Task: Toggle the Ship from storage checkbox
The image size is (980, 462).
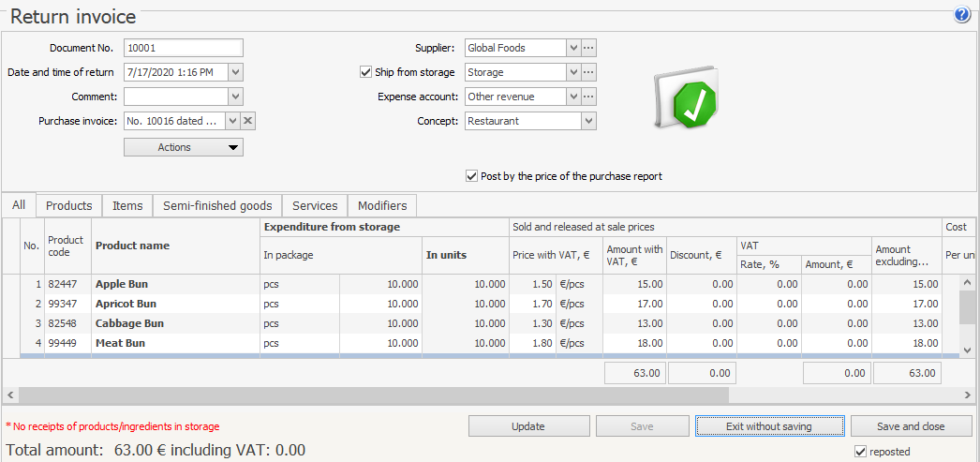Action: [366, 72]
